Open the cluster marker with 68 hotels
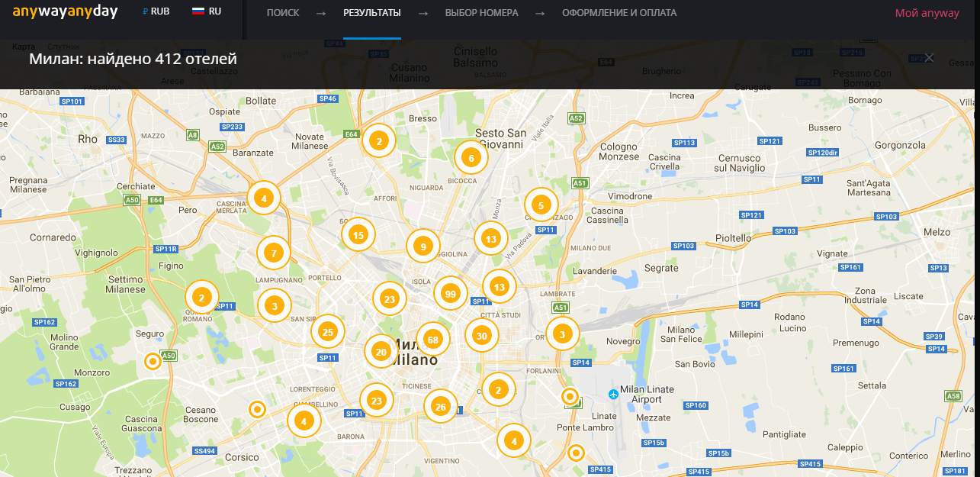The width and height of the screenshot is (980, 477). pyautogui.click(x=432, y=339)
